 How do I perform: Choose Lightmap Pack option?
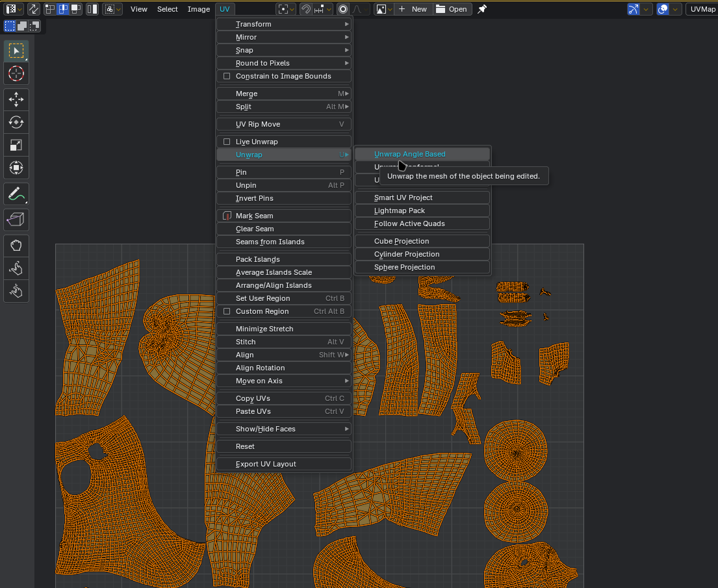[422, 211]
